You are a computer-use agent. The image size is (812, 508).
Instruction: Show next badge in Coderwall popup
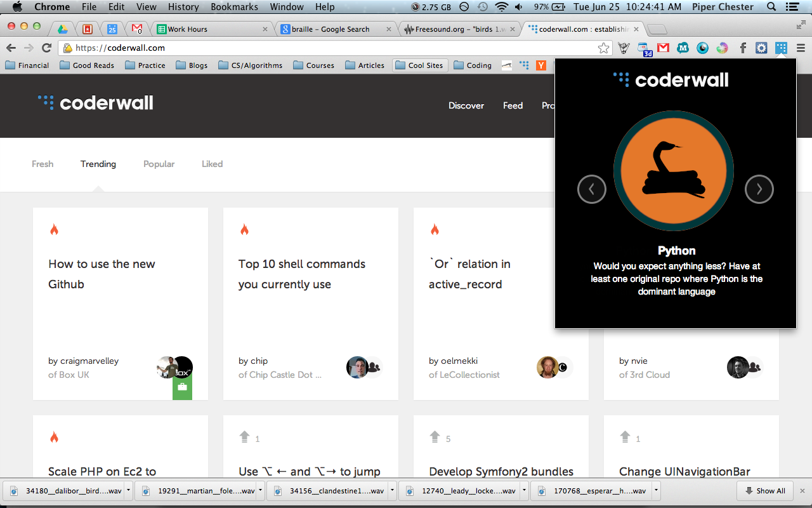click(x=759, y=189)
